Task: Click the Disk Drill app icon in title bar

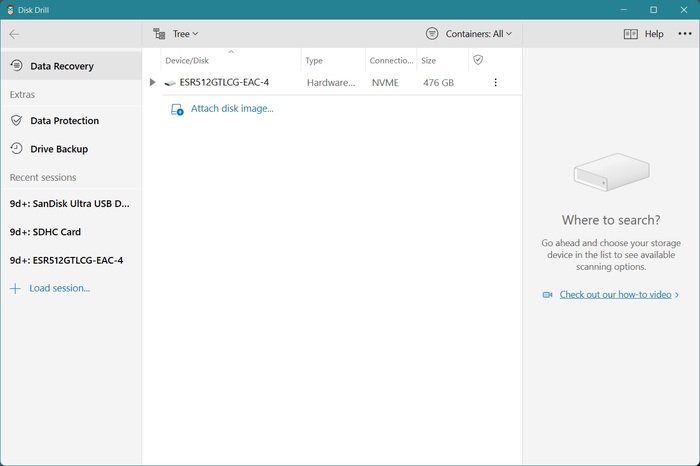Action: point(10,10)
